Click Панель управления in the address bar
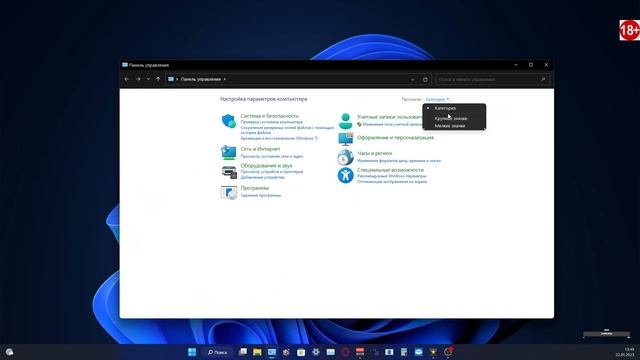The image size is (640, 360). [x=200, y=79]
